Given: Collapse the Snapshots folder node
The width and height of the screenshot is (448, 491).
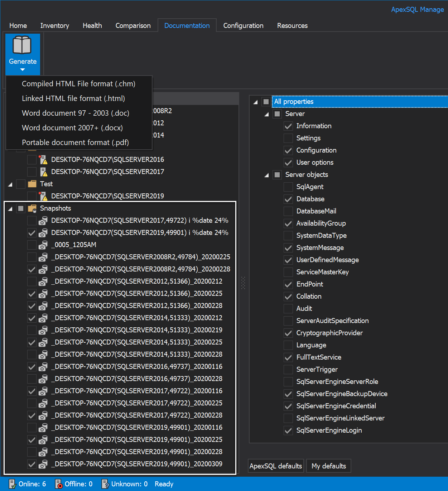Looking at the screenshot, I should click(10, 209).
